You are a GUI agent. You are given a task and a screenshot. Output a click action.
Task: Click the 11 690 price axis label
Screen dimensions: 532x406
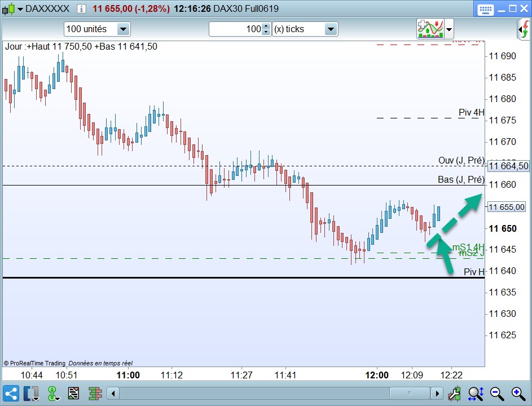pos(503,56)
